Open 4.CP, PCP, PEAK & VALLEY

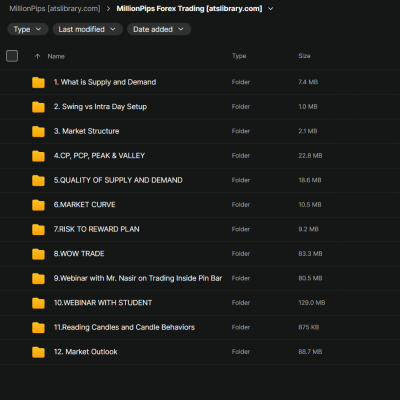point(99,156)
